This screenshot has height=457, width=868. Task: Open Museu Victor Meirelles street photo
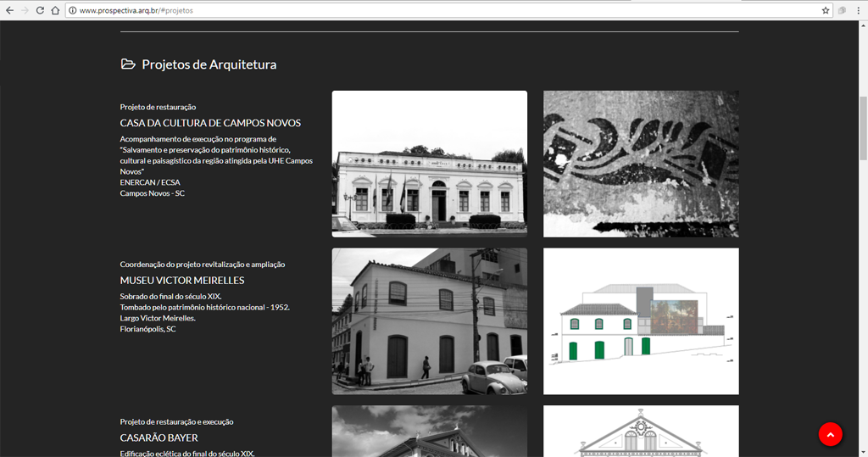[429, 320]
